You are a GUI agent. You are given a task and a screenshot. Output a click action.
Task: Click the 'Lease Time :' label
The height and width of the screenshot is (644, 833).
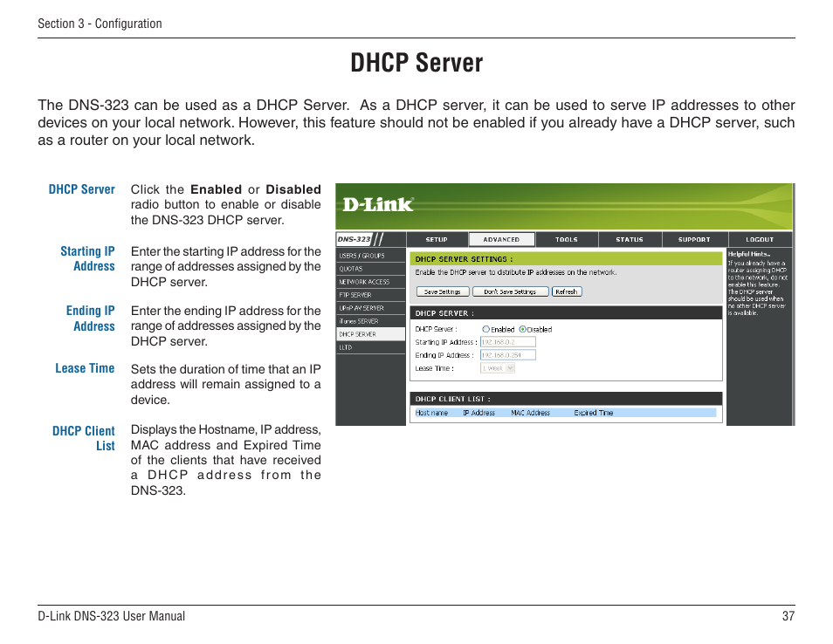point(434,368)
